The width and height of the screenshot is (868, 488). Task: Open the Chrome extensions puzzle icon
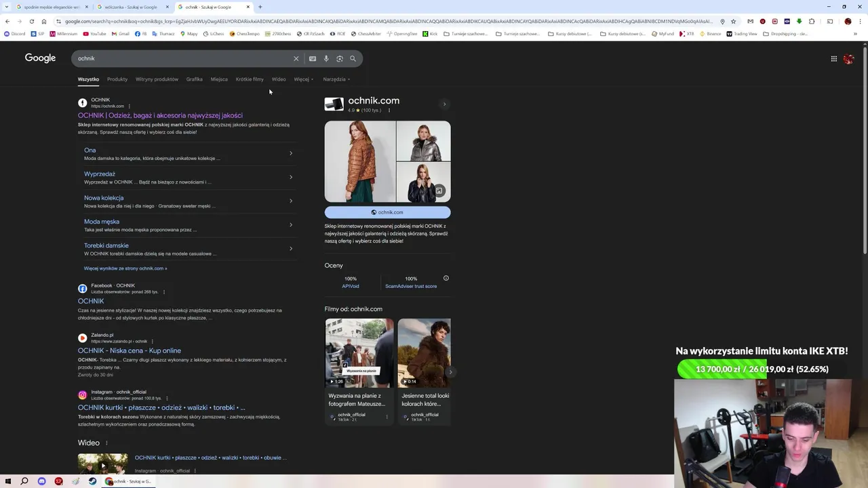pyautogui.click(x=812, y=21)
